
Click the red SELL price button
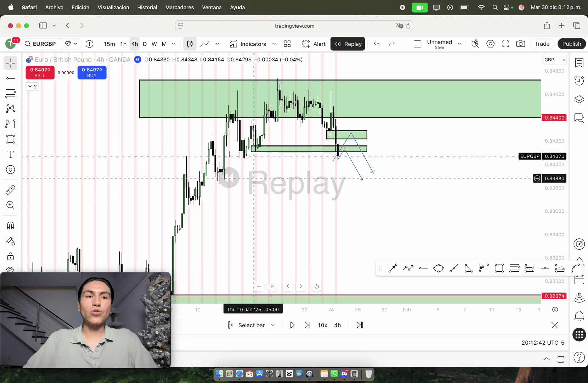click(x=40, y=72)
